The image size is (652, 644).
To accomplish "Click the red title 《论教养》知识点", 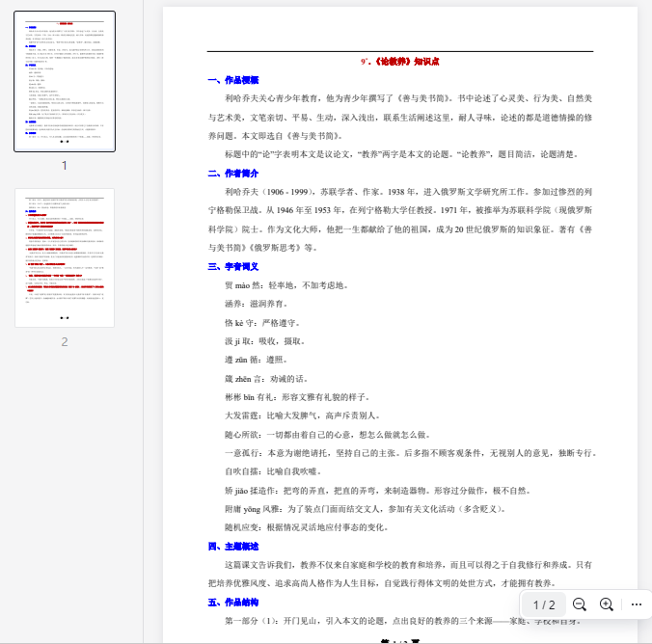I will 399,61.
